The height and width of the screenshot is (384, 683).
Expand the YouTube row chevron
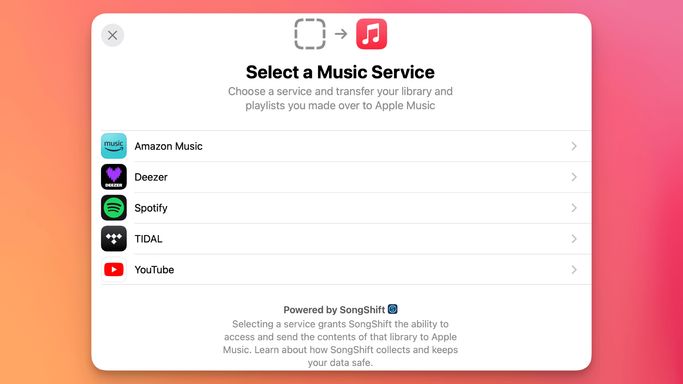click(x=574, y=270)
